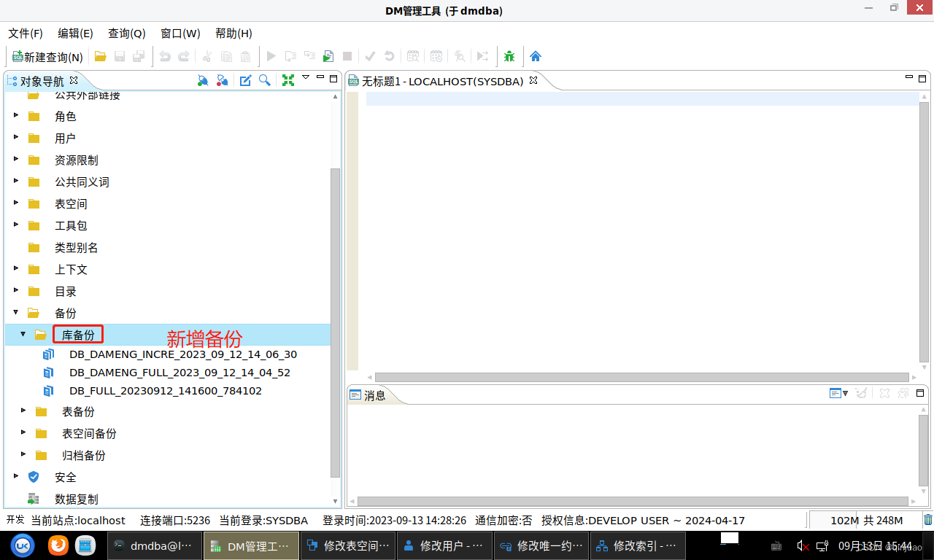
Task: Close the 对象导航 tab
Action: (74, 80)
